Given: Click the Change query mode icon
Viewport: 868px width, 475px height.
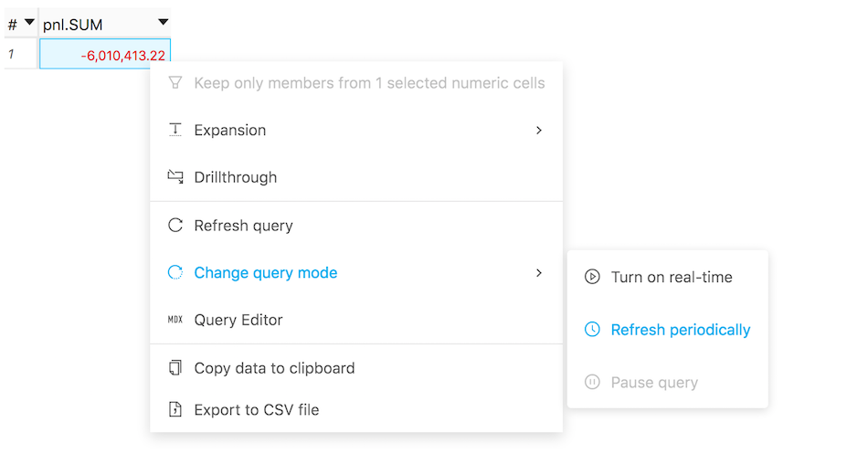Looking at the screenshot, I should 175,272.
